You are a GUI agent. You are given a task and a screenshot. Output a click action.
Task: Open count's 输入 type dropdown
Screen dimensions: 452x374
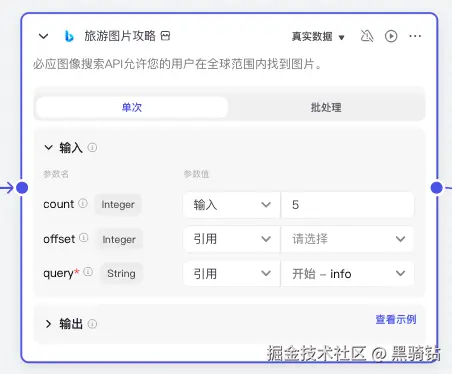(232, 205)
